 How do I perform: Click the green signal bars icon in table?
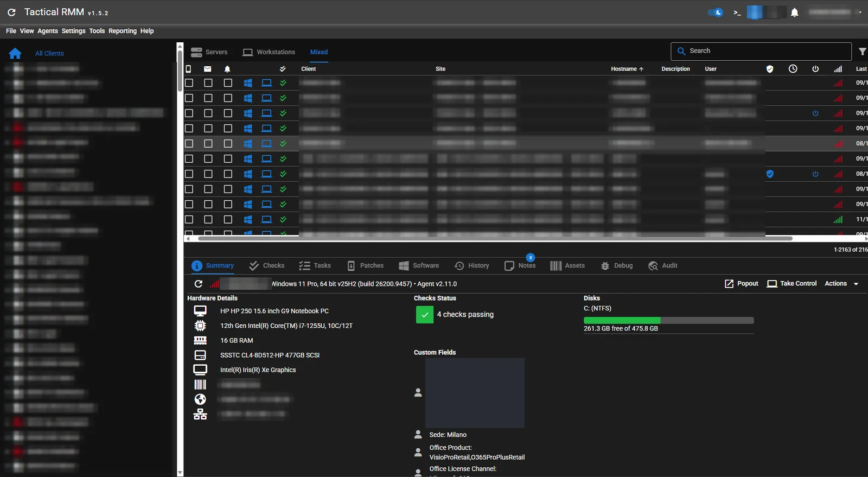pos(838,220)
